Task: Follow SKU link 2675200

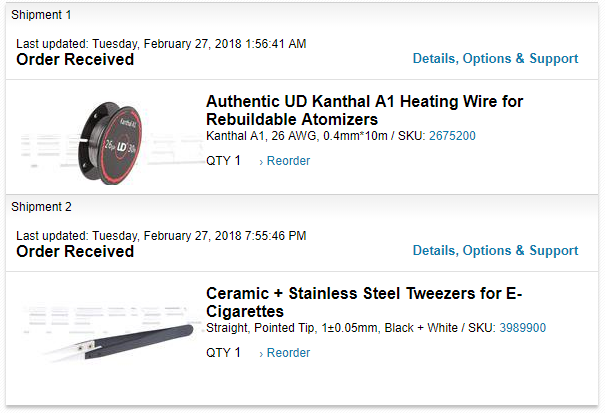Action: click(x=452, y=136)
